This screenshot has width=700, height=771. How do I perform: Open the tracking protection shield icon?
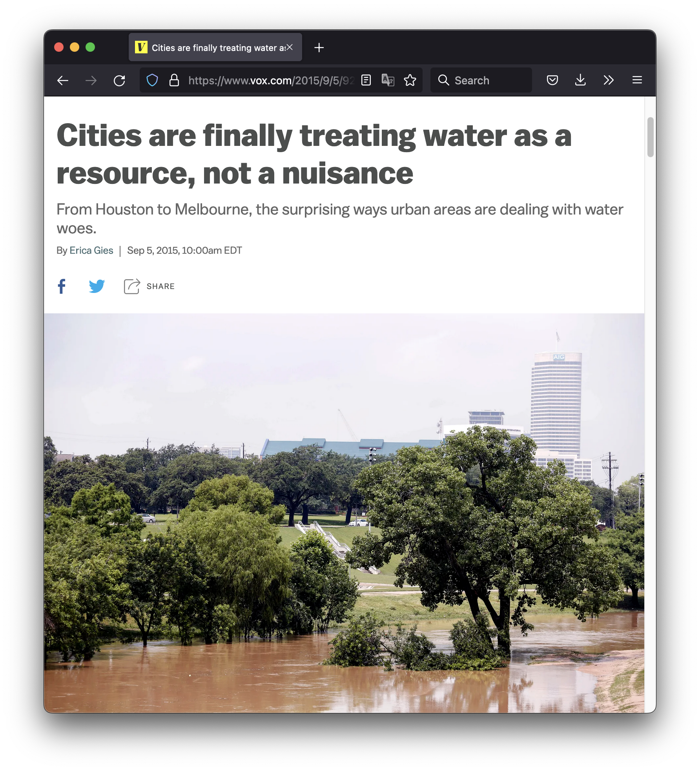tap(152, 80)
